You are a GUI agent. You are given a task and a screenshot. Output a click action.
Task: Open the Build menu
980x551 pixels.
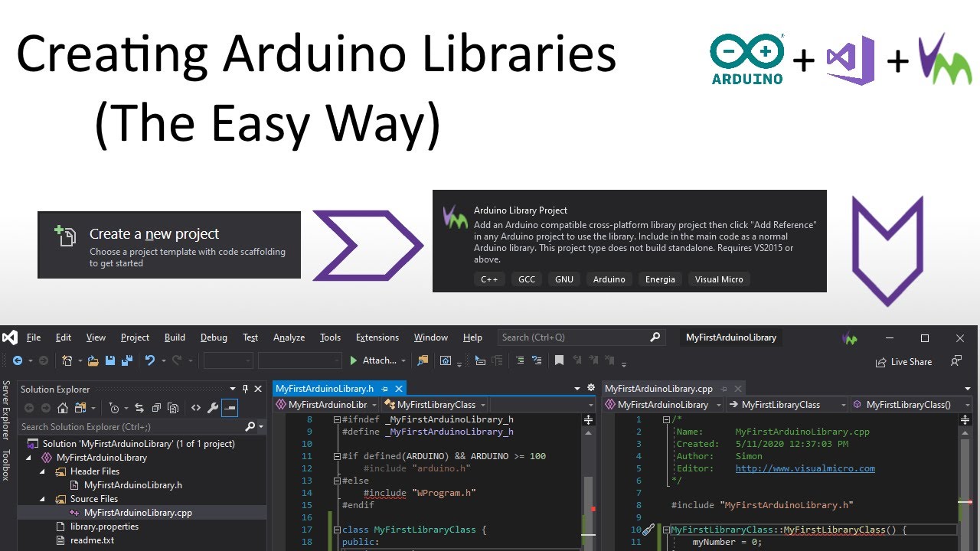pos(175,337)
